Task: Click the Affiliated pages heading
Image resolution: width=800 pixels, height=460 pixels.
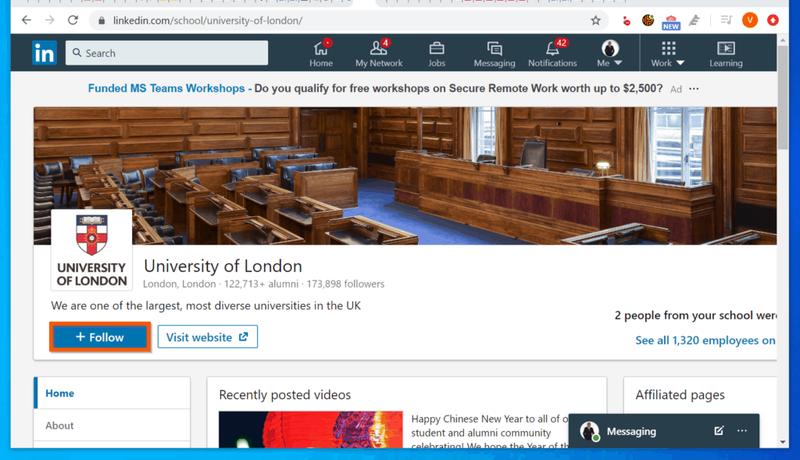Action: (680, 395)
